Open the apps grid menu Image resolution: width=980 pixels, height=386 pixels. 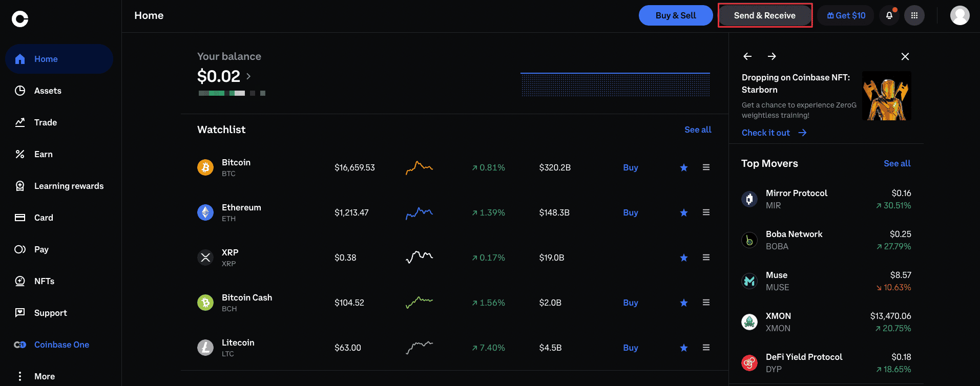(914, 15)
